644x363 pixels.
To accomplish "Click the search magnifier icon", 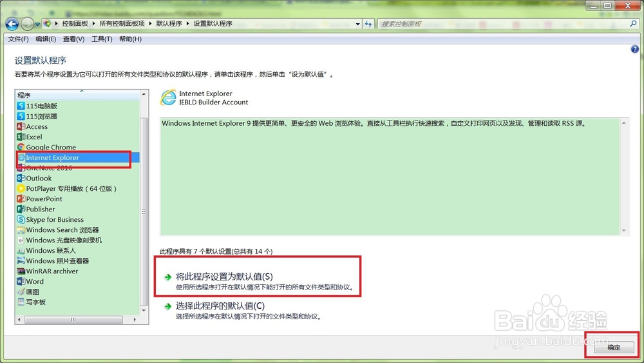I will 633,24.
